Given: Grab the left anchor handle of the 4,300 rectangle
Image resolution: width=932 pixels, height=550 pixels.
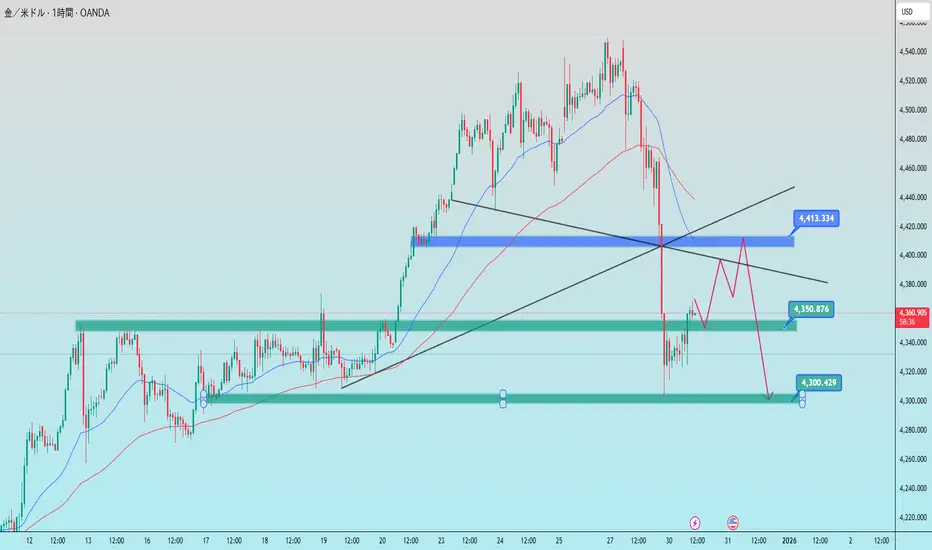Looking at the screenshot, I should [x=204, y=394].
